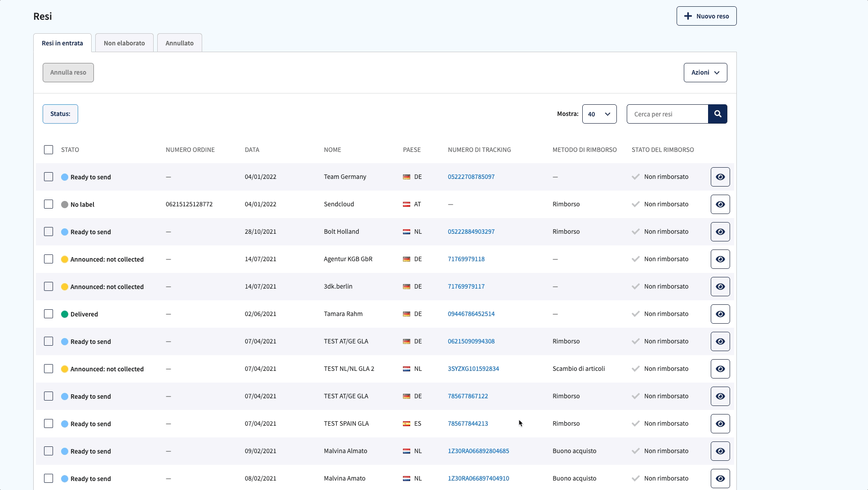Click order number 06215125128772
Image resolution: width=868 pixels, height=490 pixels.
189,204
